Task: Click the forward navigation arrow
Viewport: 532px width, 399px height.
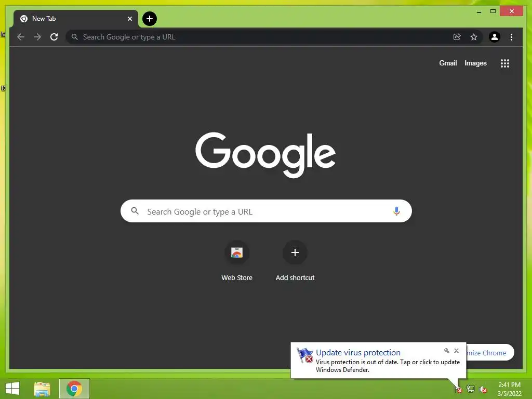Action: tap(37, 37)
